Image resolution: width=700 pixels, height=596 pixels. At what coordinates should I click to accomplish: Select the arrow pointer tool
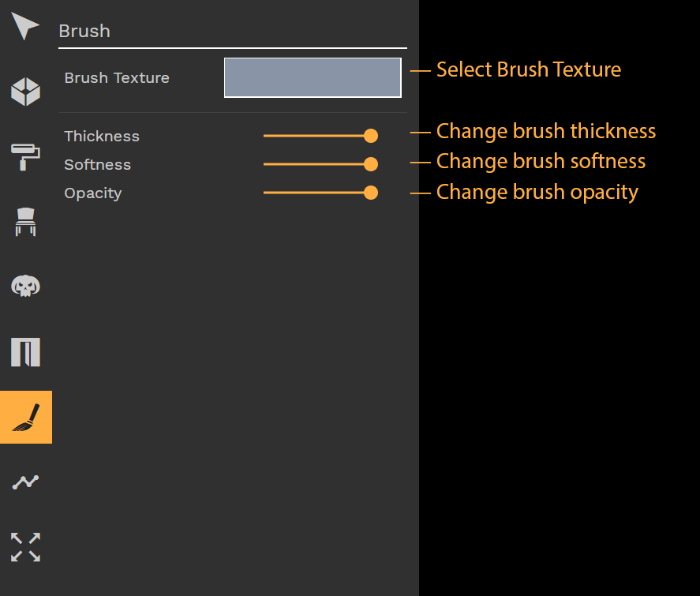click(x=25, y=26)
